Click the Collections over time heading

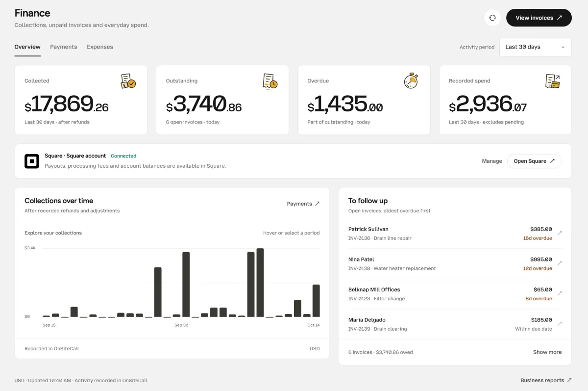click(59, 201)
